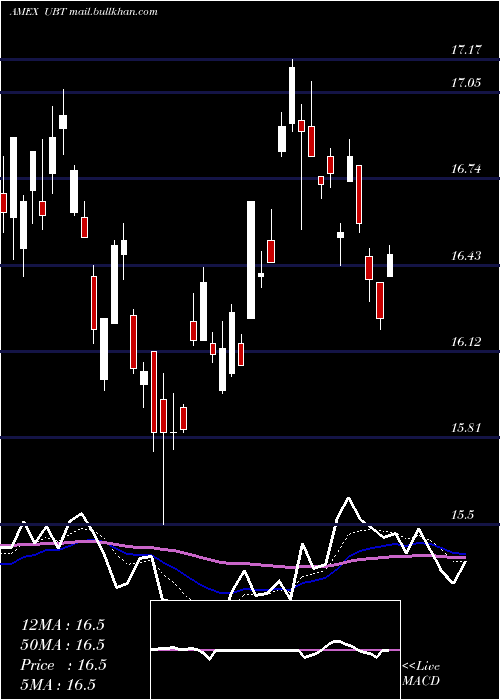Click the 15.81 price axis label
The image size is (500, 700).
[x=466, y=428]
